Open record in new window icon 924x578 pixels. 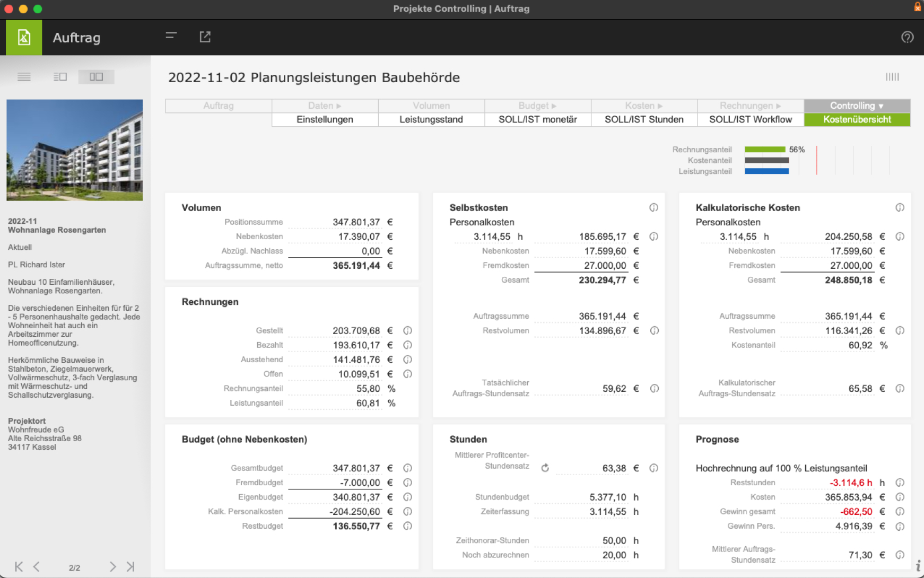click(x=205, y=37)
